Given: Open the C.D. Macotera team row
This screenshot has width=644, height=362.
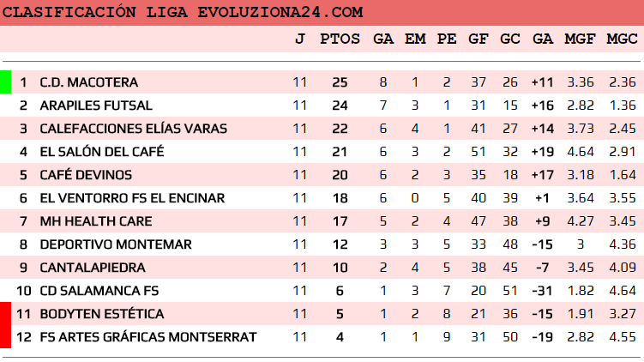Looking at the screenshot, I should coord(89,82).
